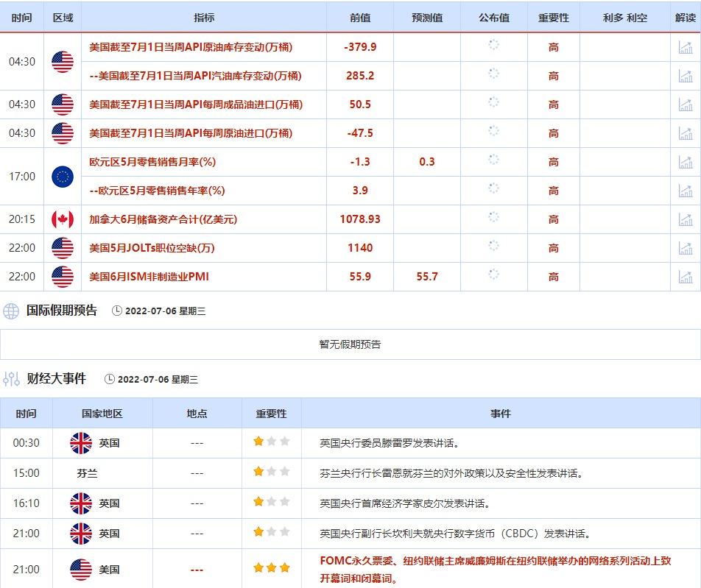Click three-star rating for 美国 FOMC event
Viewport: 701px width, 588px height.
[271, 569]
